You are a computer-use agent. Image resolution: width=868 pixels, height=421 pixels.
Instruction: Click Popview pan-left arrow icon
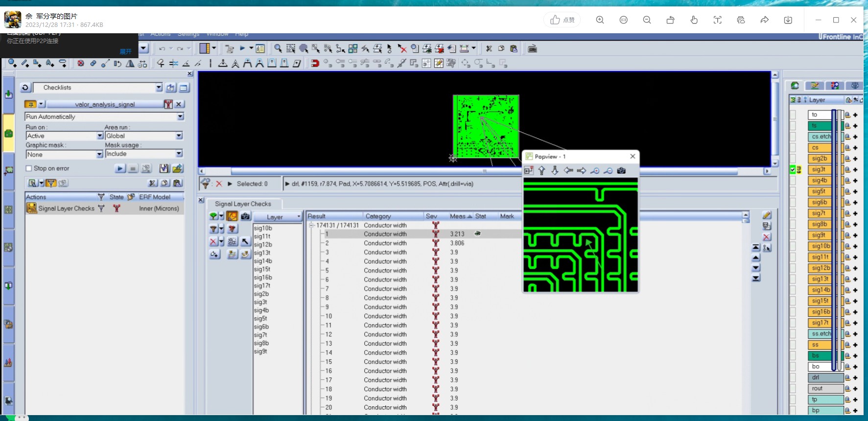568,170
